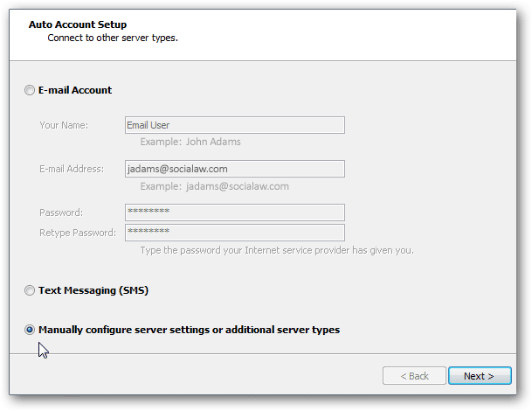Click the Your Name: field label
This screenshot has width=532, height=411.
tap(64, 125)
